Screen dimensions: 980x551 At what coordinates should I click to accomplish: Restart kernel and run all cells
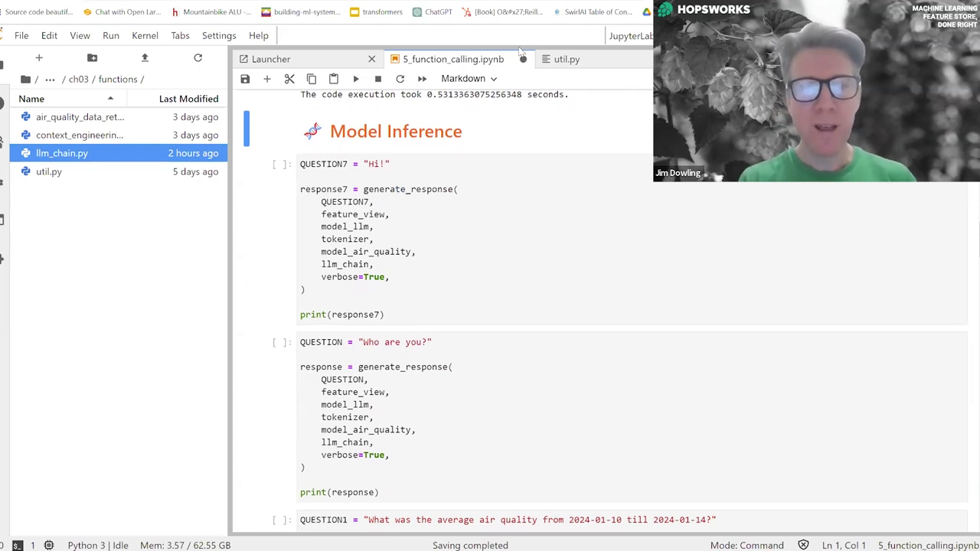pyautogui.click(x=422, y=79)
